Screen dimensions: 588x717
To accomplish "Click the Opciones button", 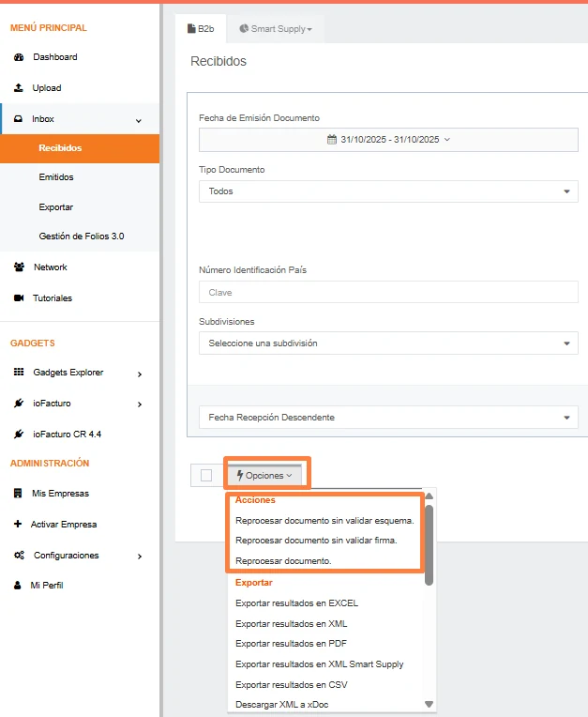I will [x=264, y=475].
